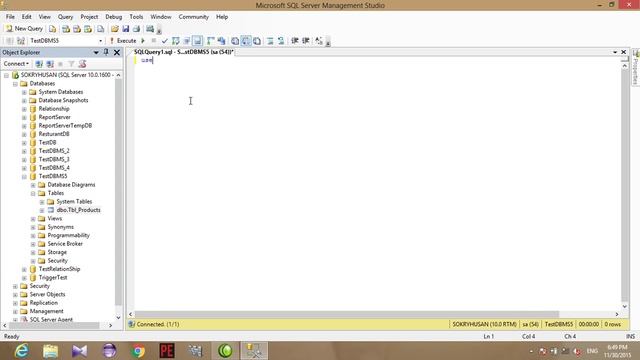The width and height of the screenshot is (640, 360).
Task: Open the File menu
Action: pyautogui.click(x=10, y=17)
